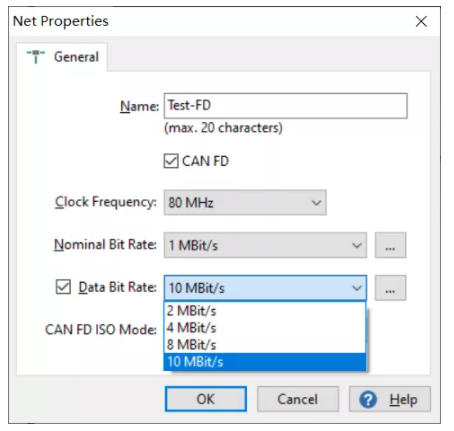Open Nominal Bit Rate advanced settings ellipsis
454x431 pixels.
[x=390, y=245]
